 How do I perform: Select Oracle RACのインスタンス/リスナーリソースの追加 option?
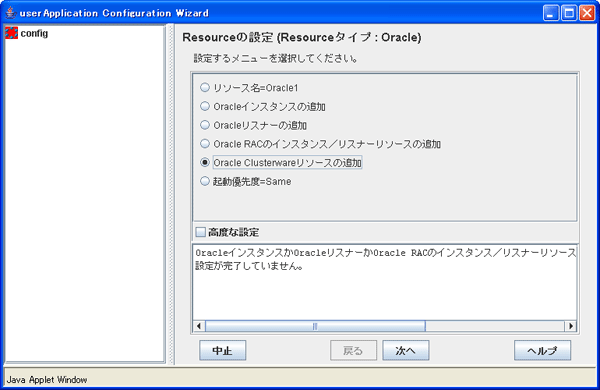205,144
